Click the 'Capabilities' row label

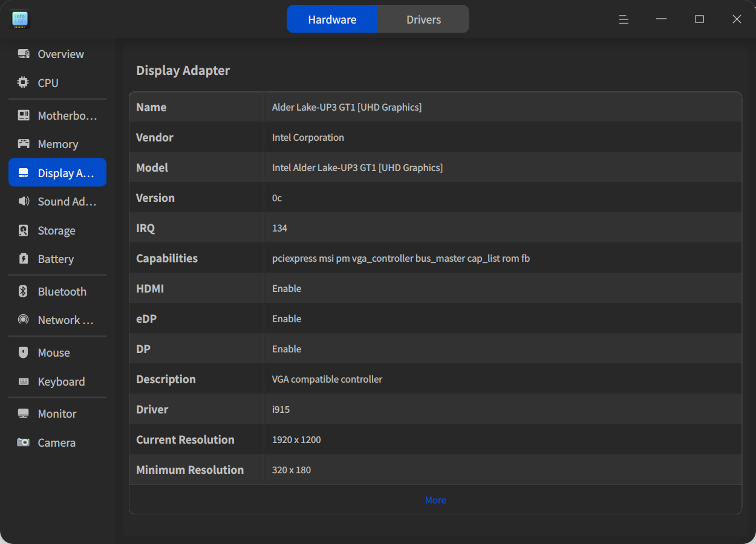pos(167,258)
